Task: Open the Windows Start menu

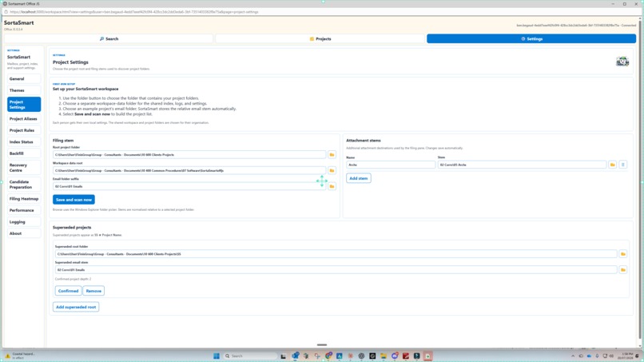Action: (217, 356)
